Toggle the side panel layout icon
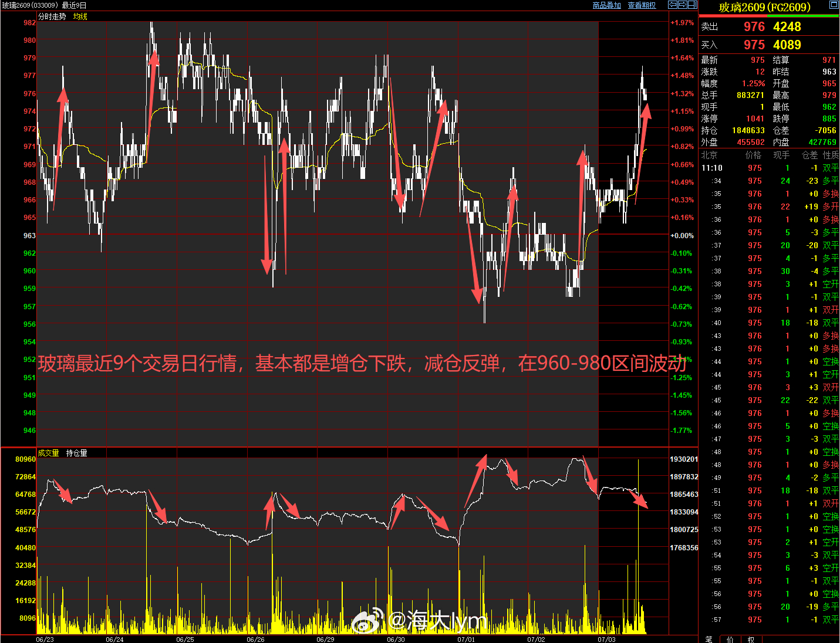Image resolution: width=840 pixels, height=643 pixels. pos(693,5)
